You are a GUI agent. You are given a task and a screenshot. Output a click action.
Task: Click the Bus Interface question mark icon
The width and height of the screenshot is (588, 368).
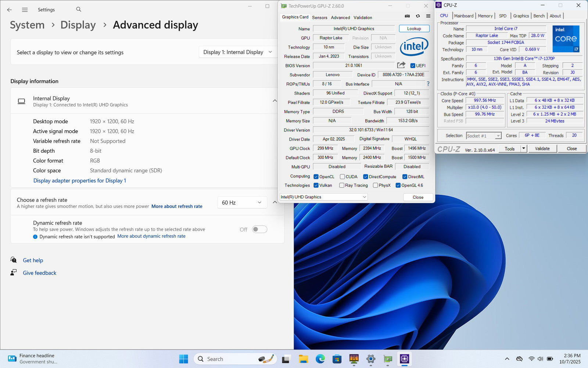428,84
